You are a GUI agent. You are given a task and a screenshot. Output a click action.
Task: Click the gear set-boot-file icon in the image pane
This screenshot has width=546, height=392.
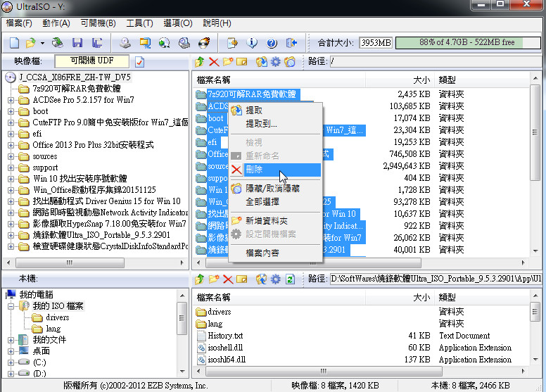tap(275, 62)
